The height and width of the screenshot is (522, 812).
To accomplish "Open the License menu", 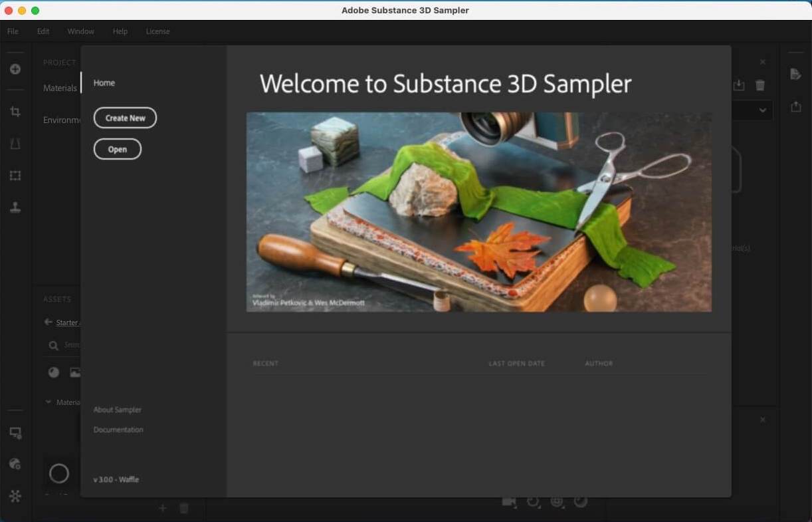I will (x=157, y=31).
